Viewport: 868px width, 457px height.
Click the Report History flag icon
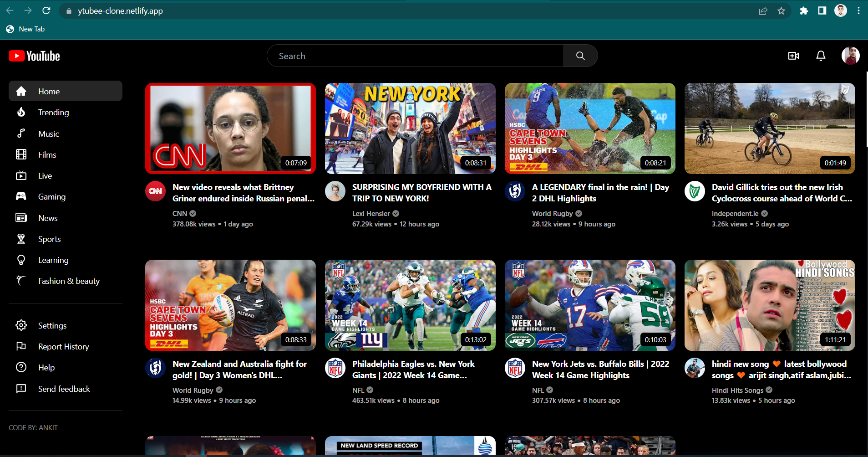21,346
